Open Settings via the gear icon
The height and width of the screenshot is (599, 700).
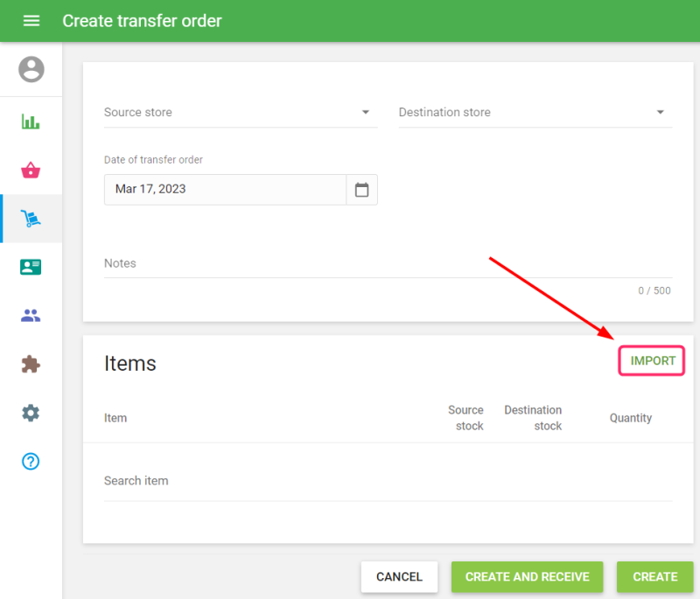(31, 413)
